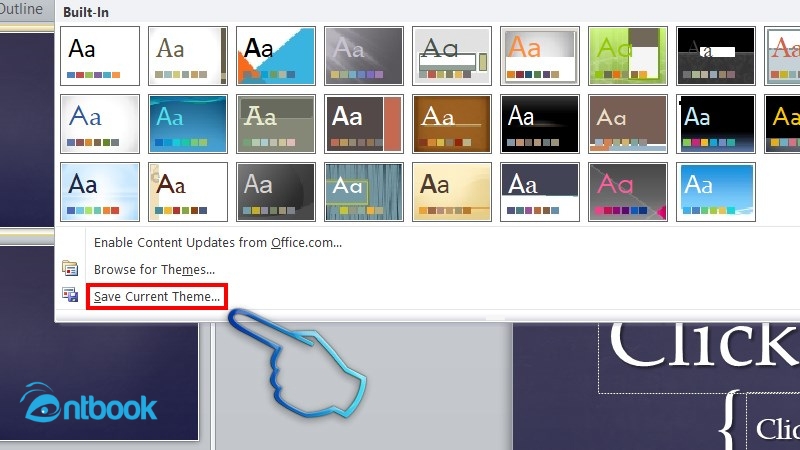Apply the black theme with white bar
The image size is (800, 450).
click(x=716, y=56)
